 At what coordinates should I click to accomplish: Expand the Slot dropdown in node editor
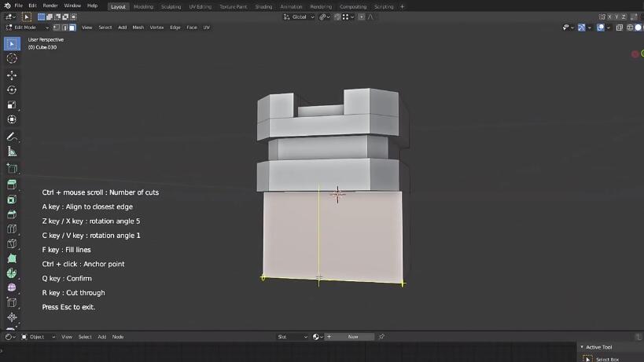(291, 337)
